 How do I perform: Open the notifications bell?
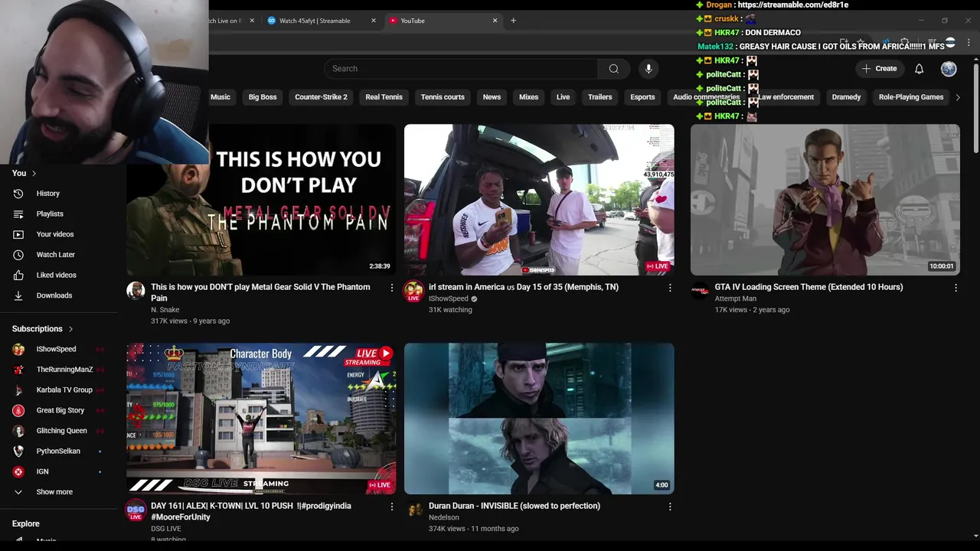[919, 69]
